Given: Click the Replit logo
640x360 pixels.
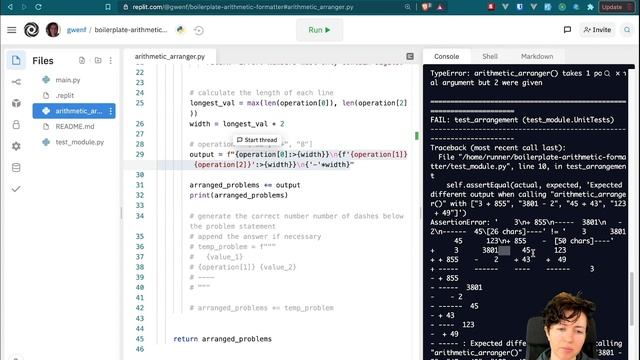Looking at the screenshot, I should pyautogui.click(x=31, y=30).
